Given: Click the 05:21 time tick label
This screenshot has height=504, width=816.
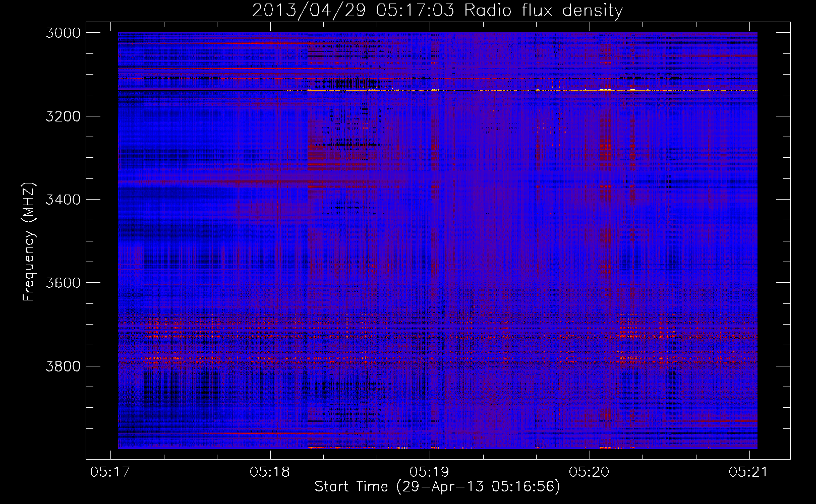Looking at the screenshot, I should tap(748, 472).
